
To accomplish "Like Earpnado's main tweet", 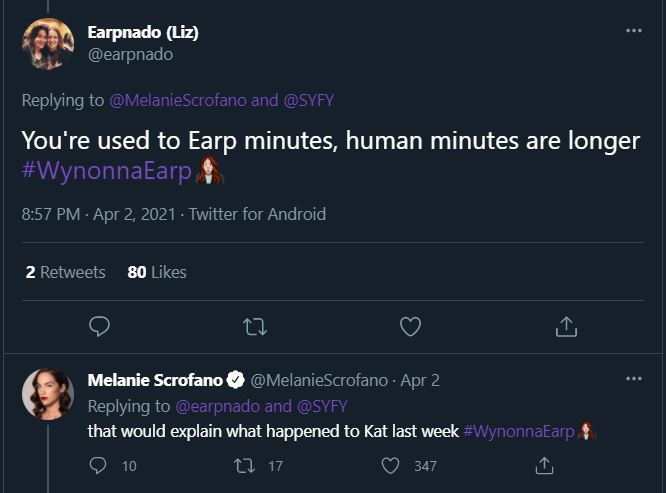I will pyautogui.click(x=410, y=326).
